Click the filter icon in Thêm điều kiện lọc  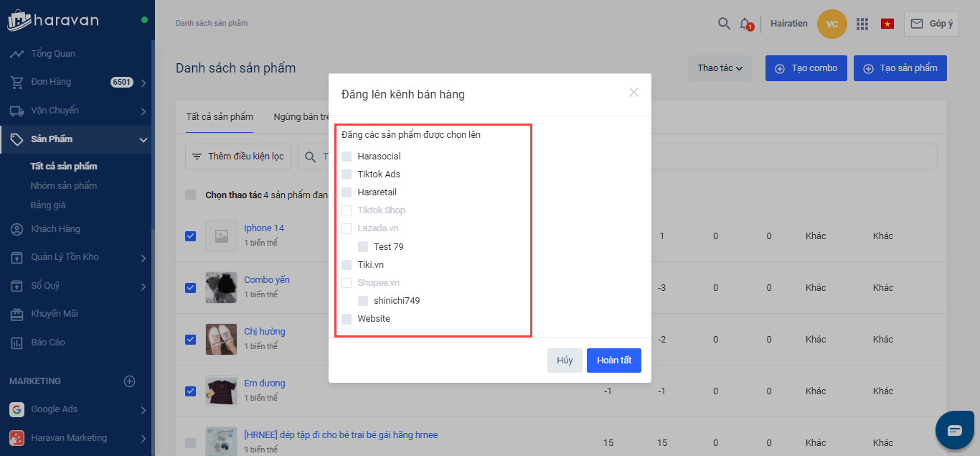point(197,157)
